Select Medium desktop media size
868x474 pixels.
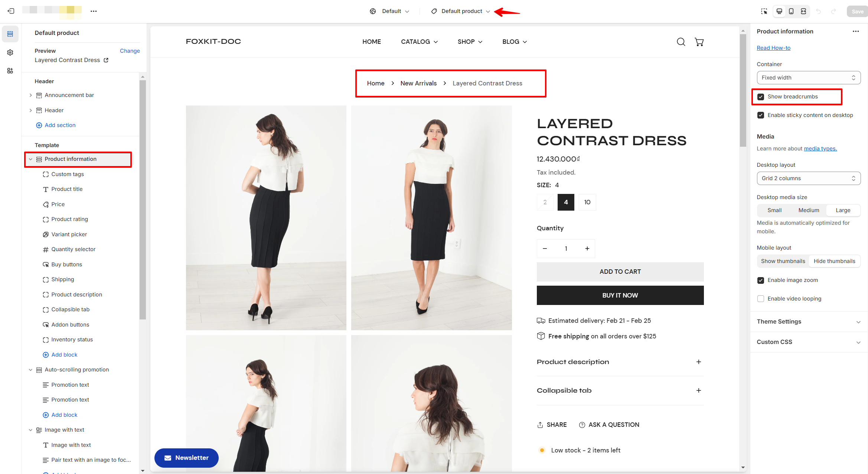click(x=809, y=210)
